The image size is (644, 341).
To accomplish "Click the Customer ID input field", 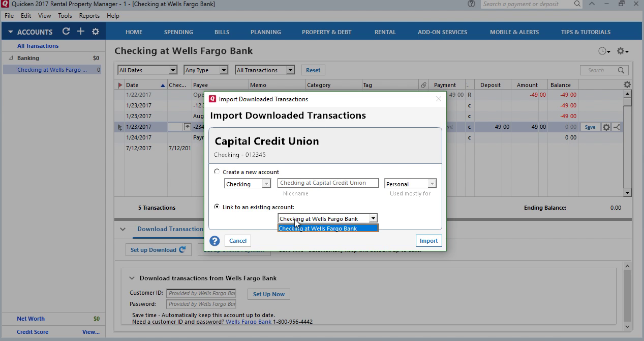I will click(x=201, y=293).
